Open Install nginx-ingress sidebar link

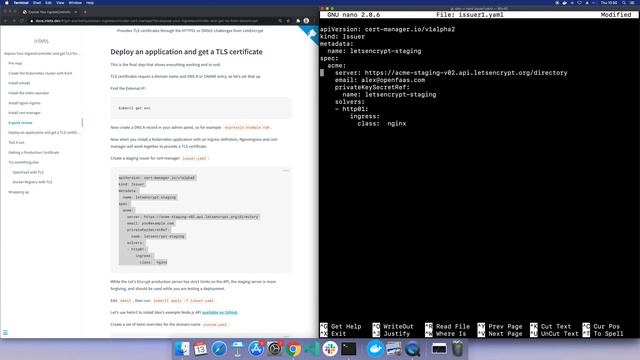(24, 103)
